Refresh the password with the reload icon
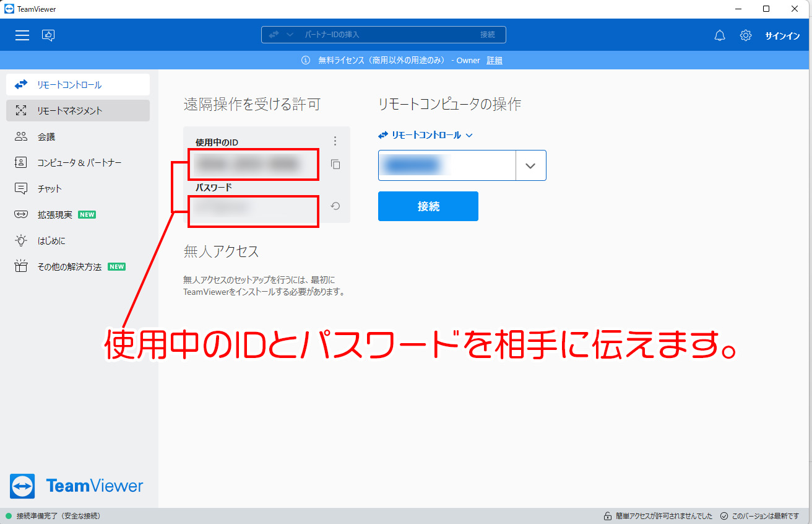The image size is (812, 524). click(x=335, y=206)
